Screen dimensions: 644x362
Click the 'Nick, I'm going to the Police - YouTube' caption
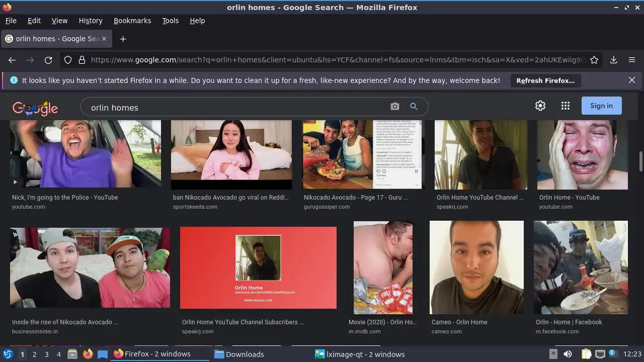pos(65,198)
